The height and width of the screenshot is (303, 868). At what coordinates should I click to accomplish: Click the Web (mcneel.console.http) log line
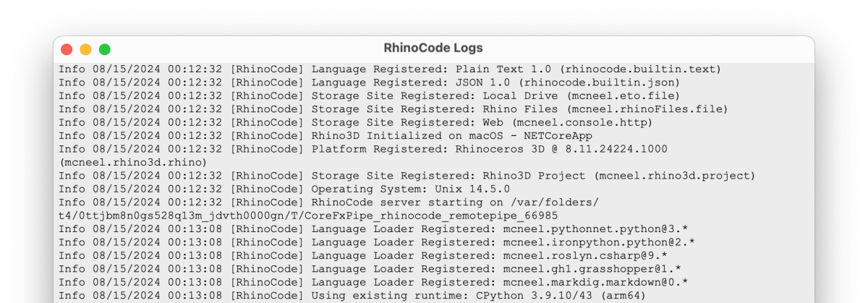click(355, 122)
